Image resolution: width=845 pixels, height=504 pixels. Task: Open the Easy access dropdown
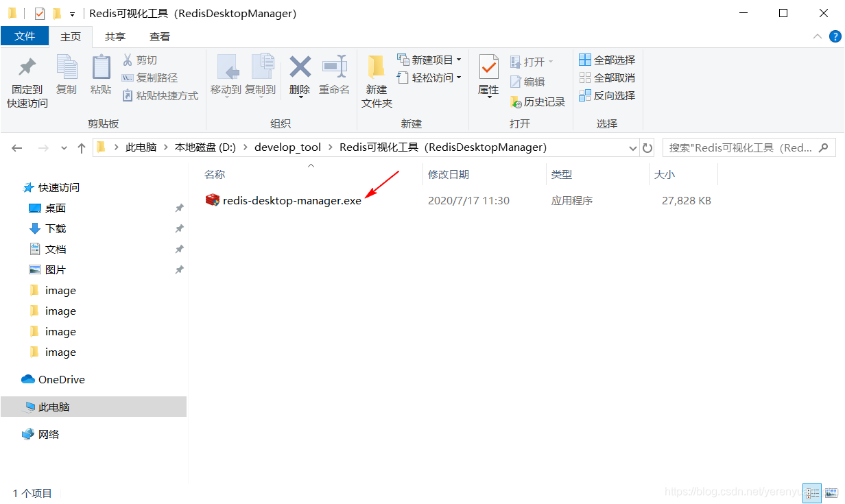click(429, 78)
